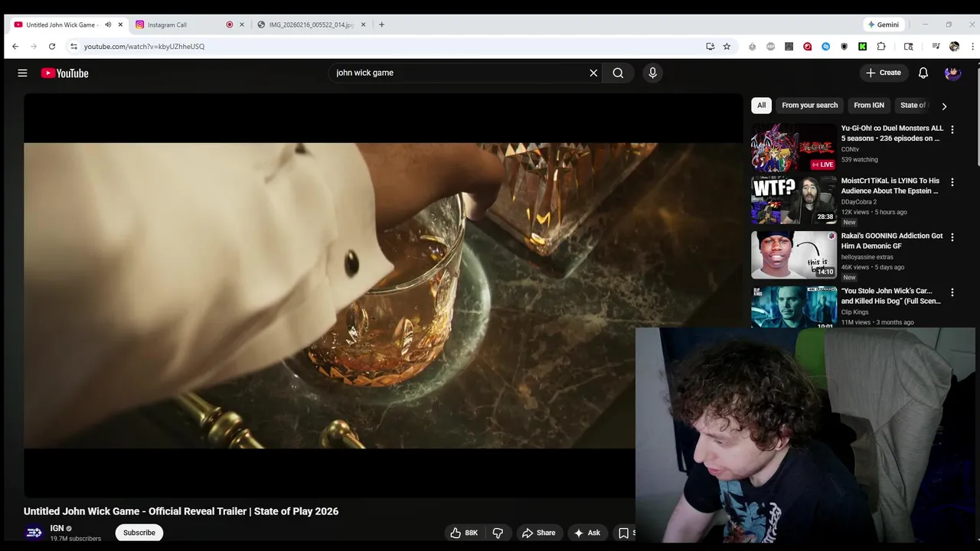980x551 pixels.
Task: Reload the current page
Action: coord(52,46)
